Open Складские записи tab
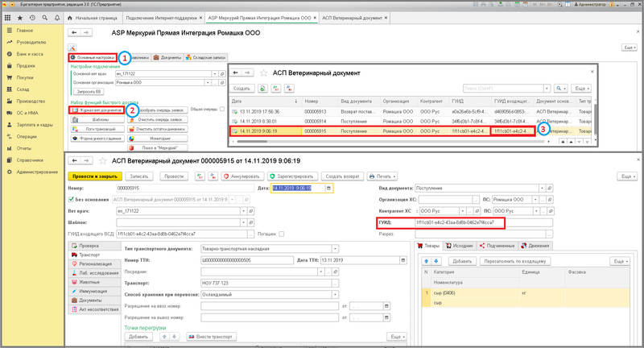The height and width of the screenshot is (348, 644). (x=205, y=57)
